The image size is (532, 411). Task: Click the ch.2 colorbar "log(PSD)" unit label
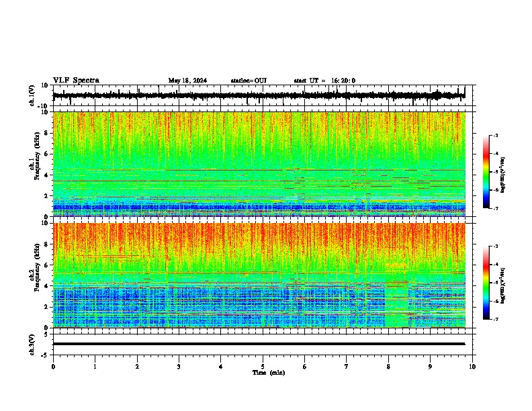click(502, 286)
